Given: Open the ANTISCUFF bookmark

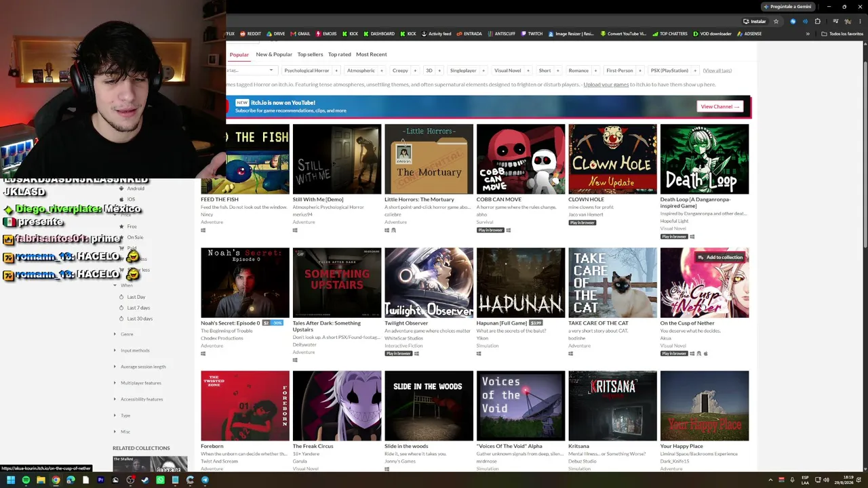Looking at the screenshot, I should 500,34.
